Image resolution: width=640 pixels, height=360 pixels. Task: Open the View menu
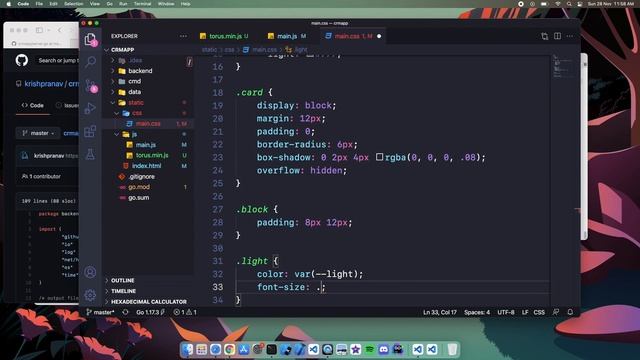pyautogui.click(x=95, y=4)
